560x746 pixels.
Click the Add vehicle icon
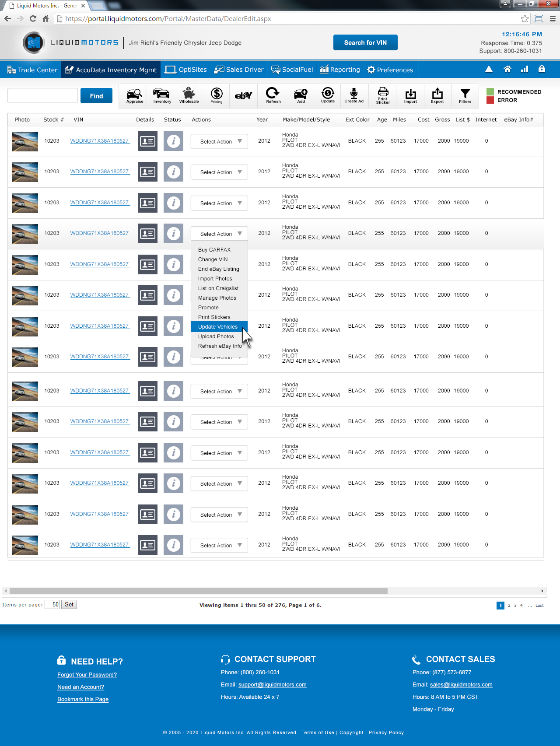pyautogui.click(x=301, y=95)
